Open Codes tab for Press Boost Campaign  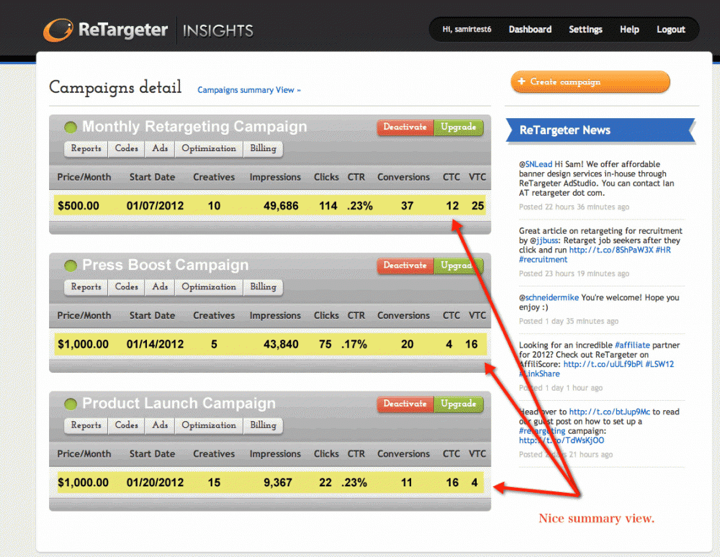coord(127,287)
